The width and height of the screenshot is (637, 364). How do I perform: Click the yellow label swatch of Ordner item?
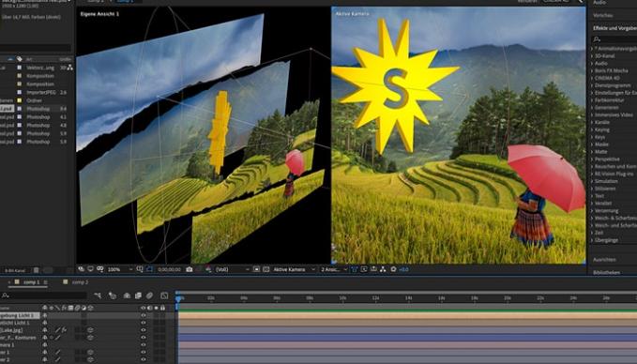coord(19,100)
